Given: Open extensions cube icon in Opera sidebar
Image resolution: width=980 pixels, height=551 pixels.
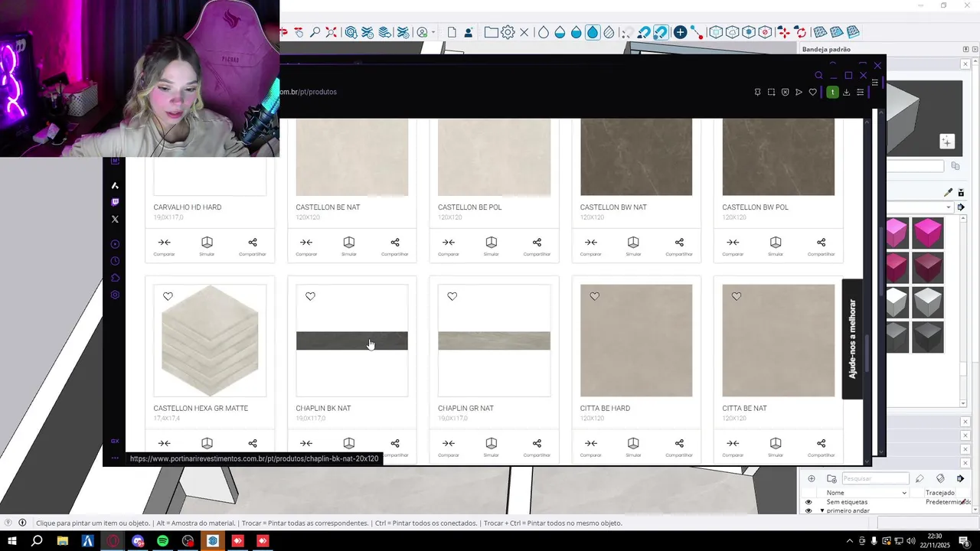Looking at the screenshot, I should [115, 278].
